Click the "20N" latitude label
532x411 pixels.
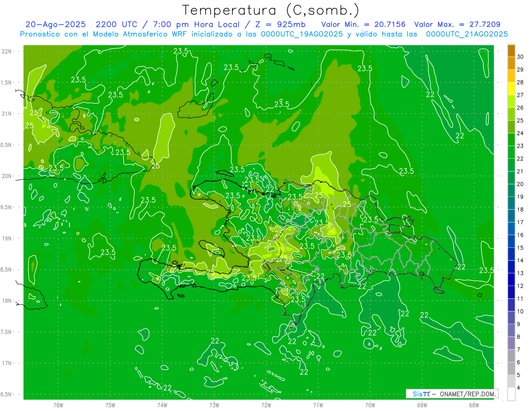coord(7,176)
